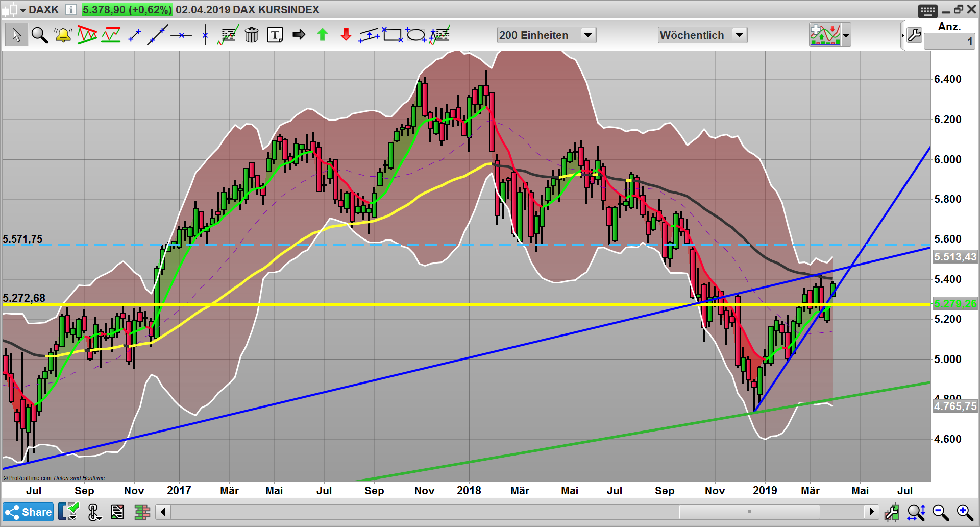Image resolution: width=980 pixels, height=527 pixels.
Task: Click the 5.272,68 yellow line label
Action: (24, 298)
